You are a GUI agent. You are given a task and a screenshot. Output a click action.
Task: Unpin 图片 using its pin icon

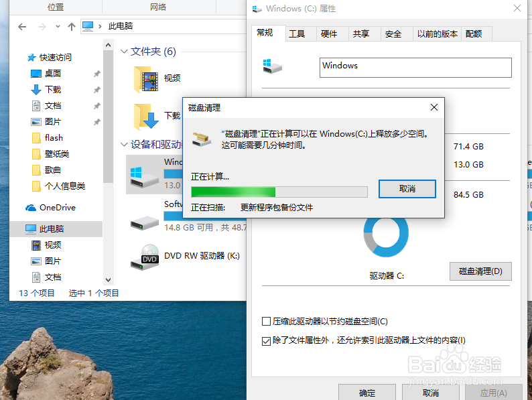pyautogui.click(x=97, y=122)
